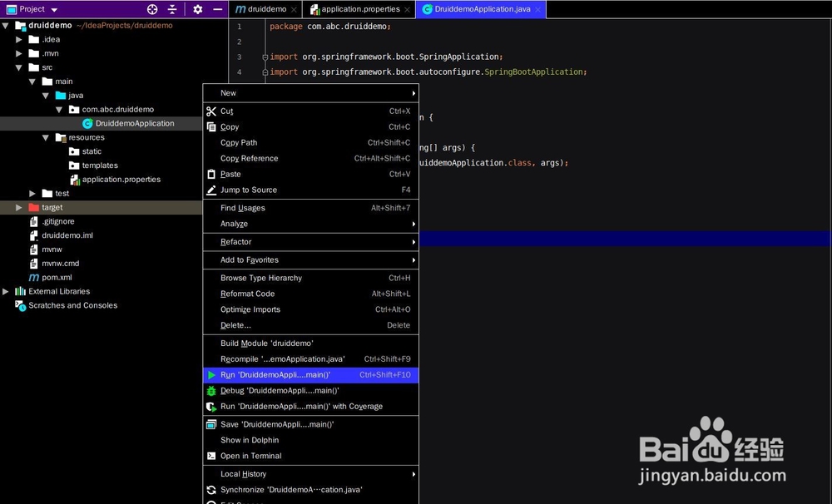Image resolution: width=832 pixels, height=504 pixels.
Task: Select Optimize Imports menu item
Action: pyautogui.click(x=311, y=309)
